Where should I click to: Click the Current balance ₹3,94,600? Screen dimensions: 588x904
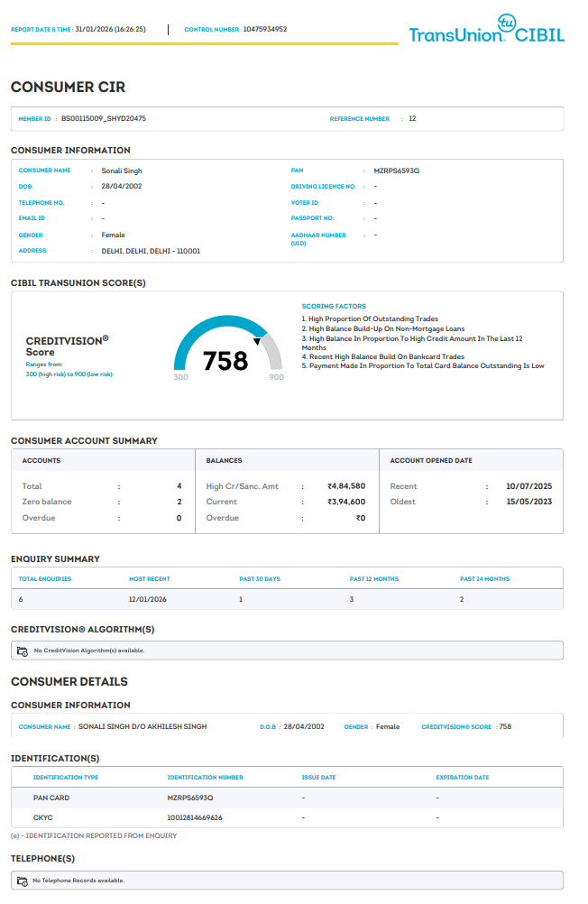346,503
